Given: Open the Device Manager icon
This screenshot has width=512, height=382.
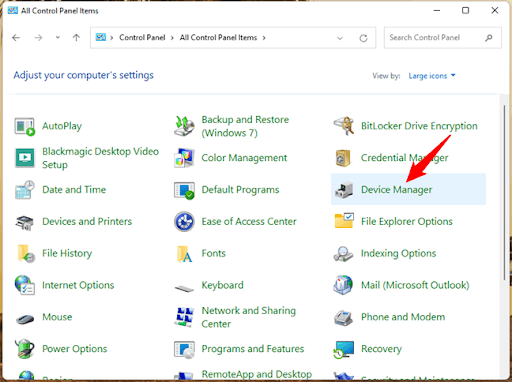Looking at the screenshot, I should click(x=344, y=190).
